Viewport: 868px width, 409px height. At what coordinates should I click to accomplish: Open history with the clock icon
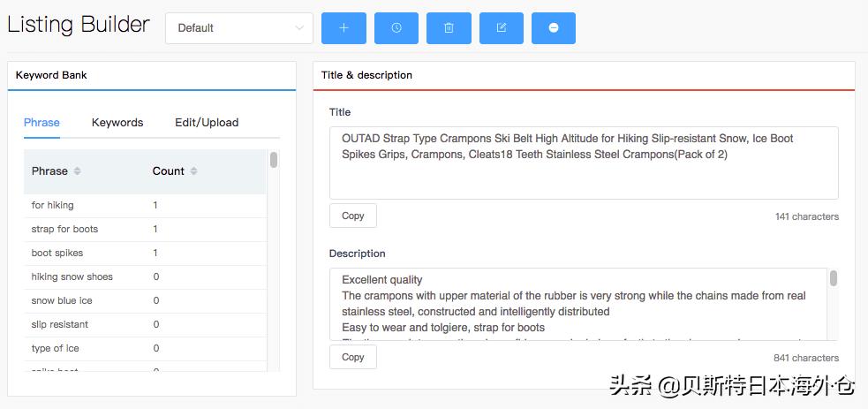pos(396,28)
